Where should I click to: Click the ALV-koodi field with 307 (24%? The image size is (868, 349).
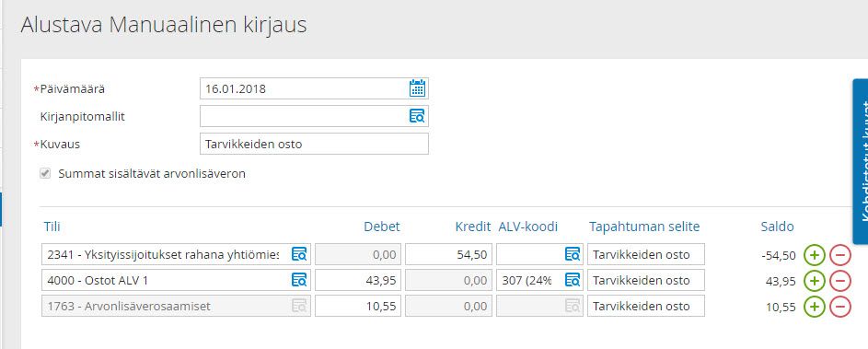point(539,280)
